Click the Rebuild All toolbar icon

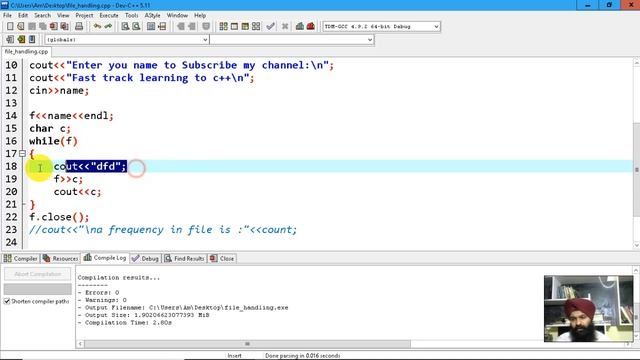[x=256, y=27]
